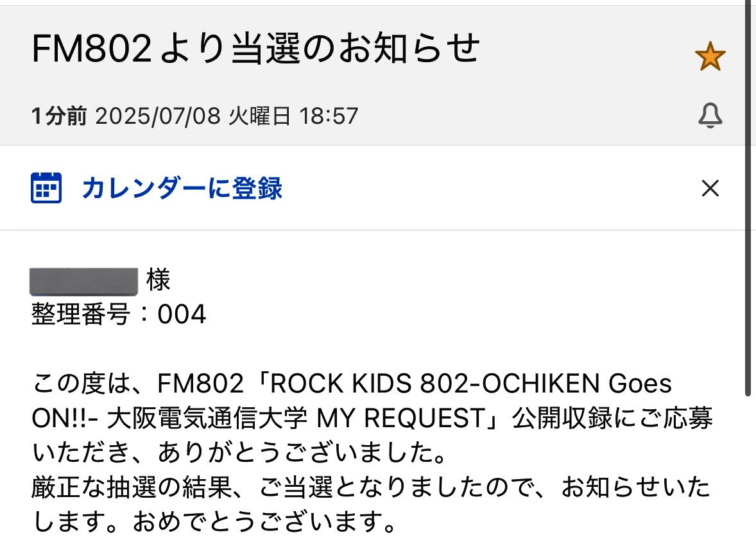The image size is (756, 558).
Task: Select the number 004
Action: pyautogui.click(x=182, y=314)
